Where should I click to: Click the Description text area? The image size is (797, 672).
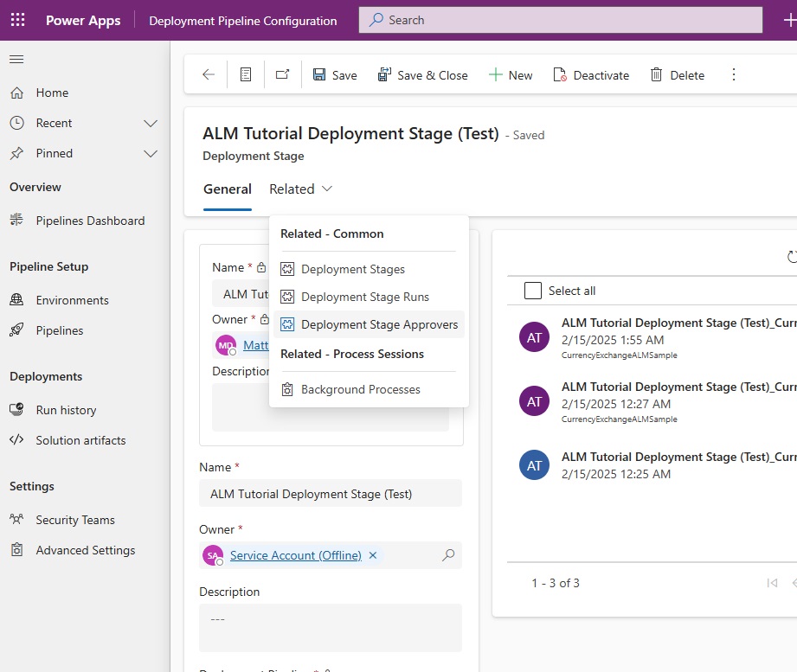coord(331,628)
